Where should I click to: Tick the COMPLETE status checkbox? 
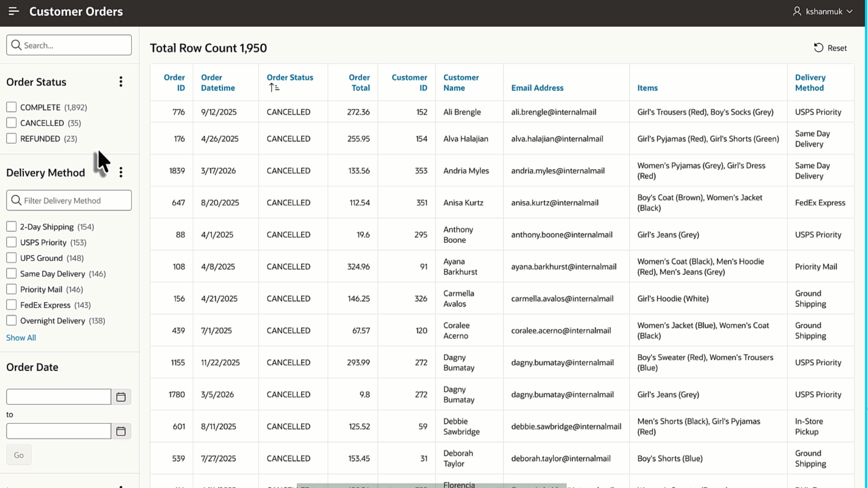coord(11,107)
